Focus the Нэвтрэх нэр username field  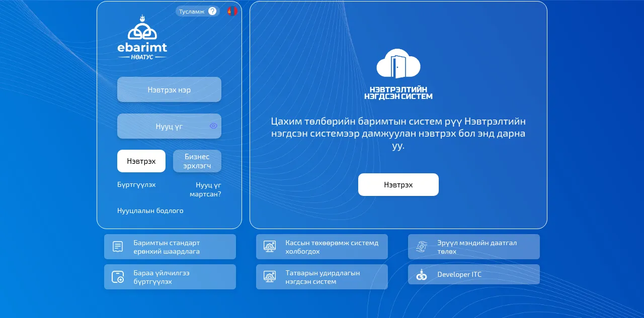pos(169,89)
